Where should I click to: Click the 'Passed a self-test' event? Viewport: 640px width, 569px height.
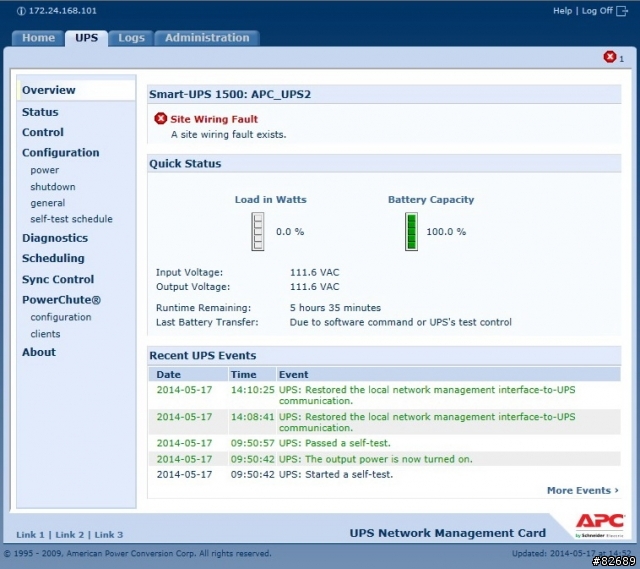335,443
